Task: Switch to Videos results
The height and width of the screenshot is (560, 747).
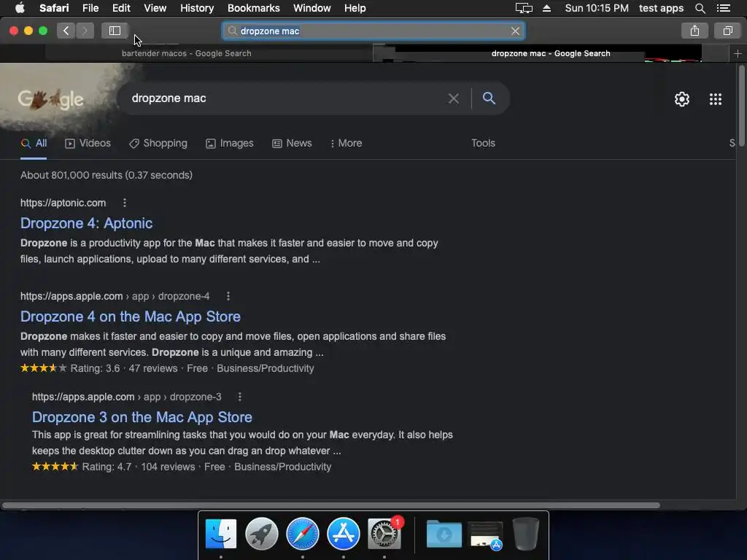Action: point(88,144)
